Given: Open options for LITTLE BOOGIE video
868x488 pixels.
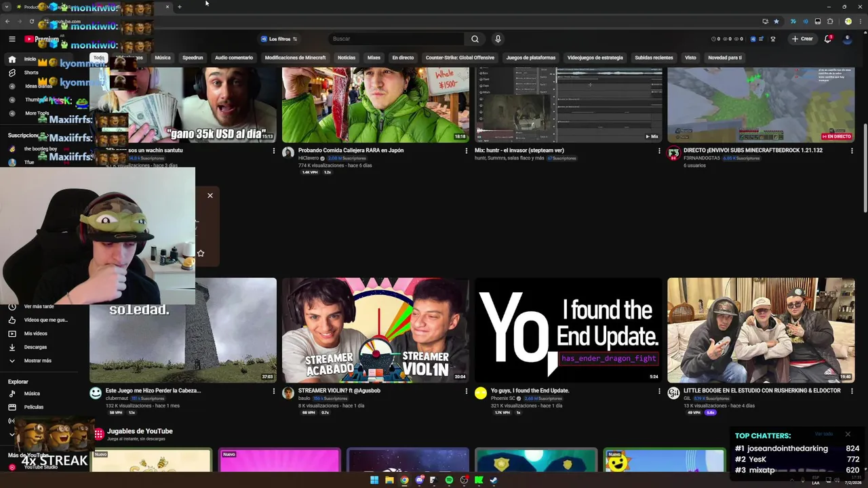Looking at the screenshot, I should coord(852,391).
